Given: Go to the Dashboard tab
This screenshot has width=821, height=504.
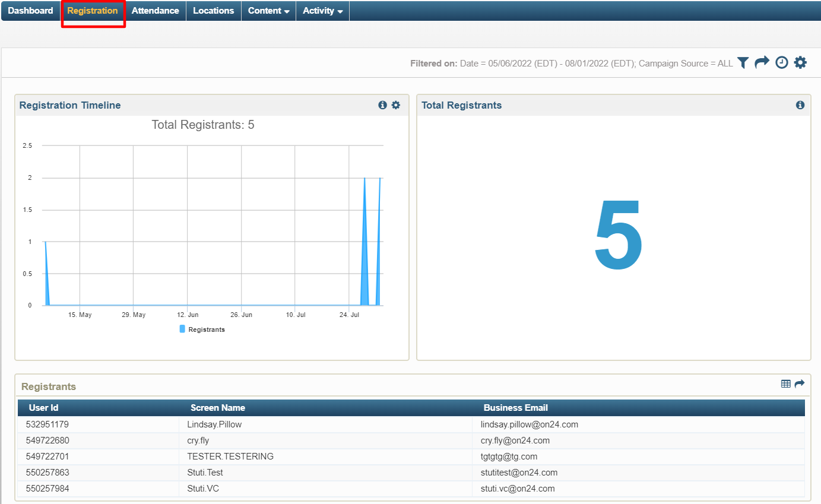Looking at the screenshot, I should click(30, 11).
